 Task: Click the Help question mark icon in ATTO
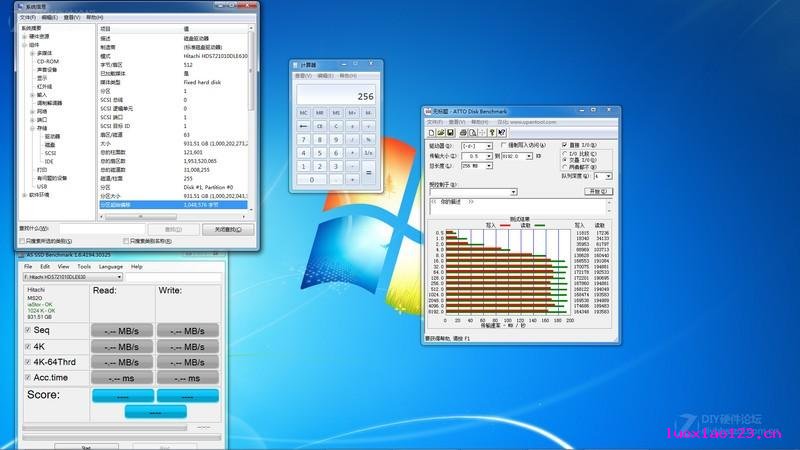(492, 133)
